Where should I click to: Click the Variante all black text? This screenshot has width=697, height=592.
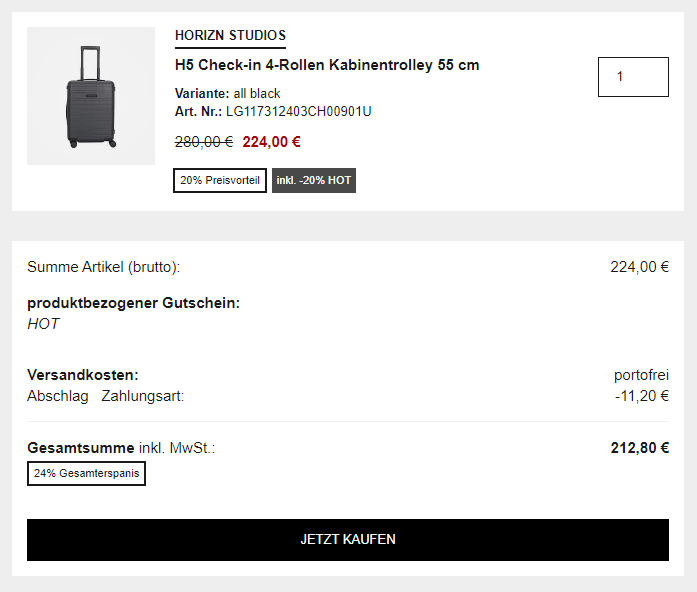tap(227, 94)
